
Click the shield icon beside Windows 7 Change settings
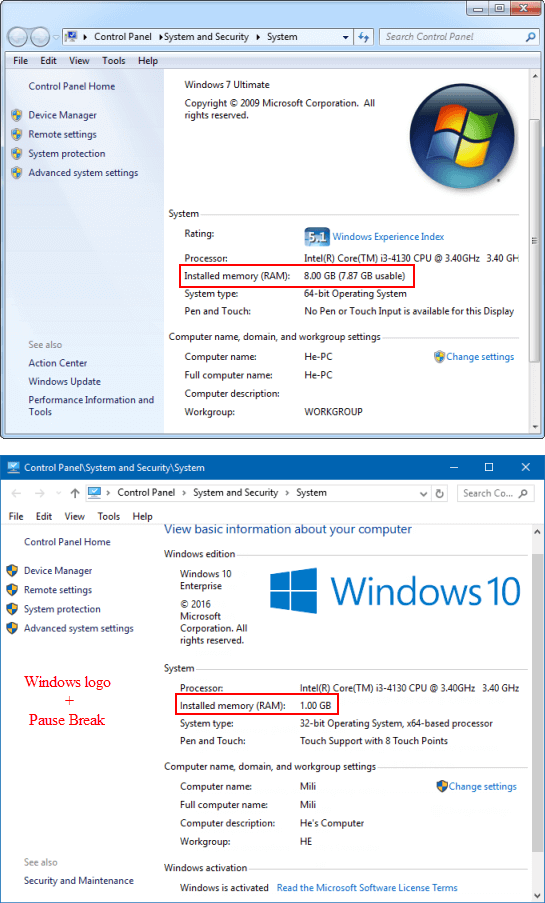[440, 356]
